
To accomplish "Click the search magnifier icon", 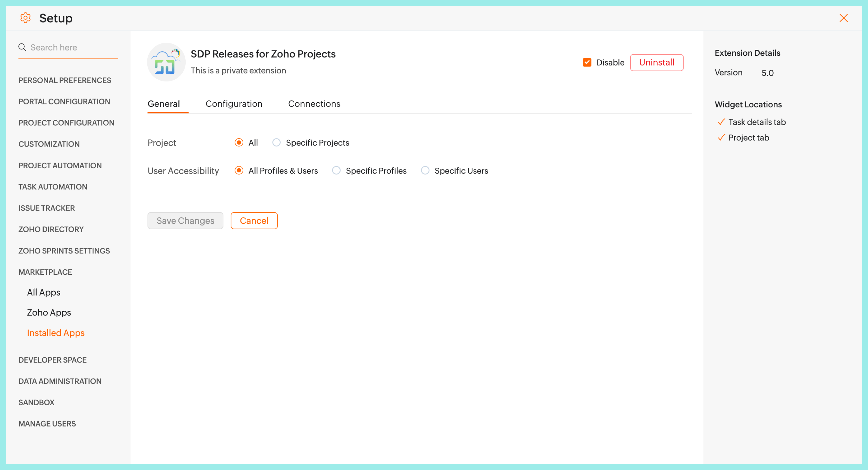I will 22,47.
